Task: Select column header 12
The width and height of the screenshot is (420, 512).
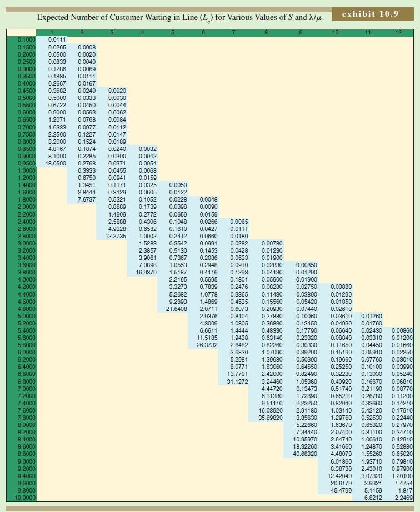Action: click(398, 32)
